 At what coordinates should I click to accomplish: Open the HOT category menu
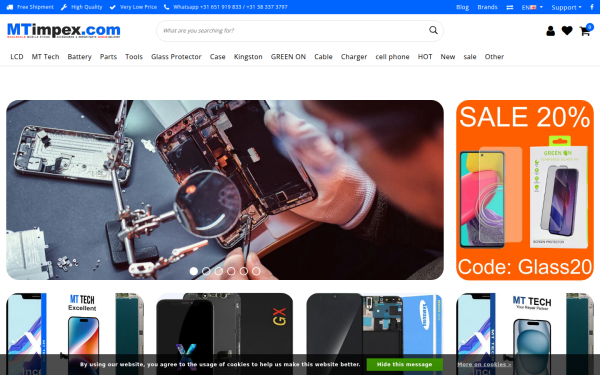click(425, 57)
